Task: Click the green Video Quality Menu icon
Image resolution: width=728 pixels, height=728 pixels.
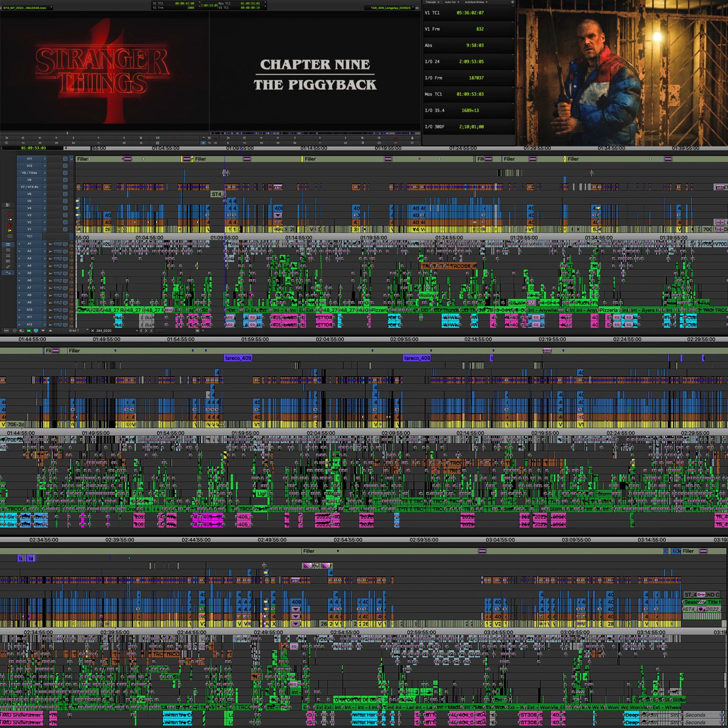Action: [28, 331]
